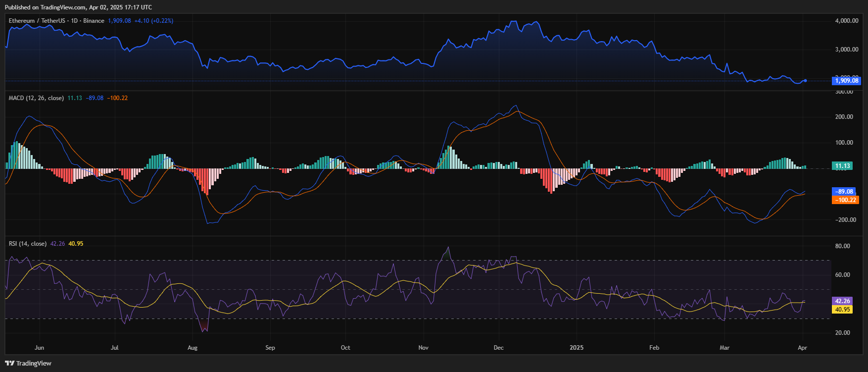This screenshot has width=868, height=372.
Task: Select the purple 42.26 RSI axis tag
Action: click(x=842, y=301)
